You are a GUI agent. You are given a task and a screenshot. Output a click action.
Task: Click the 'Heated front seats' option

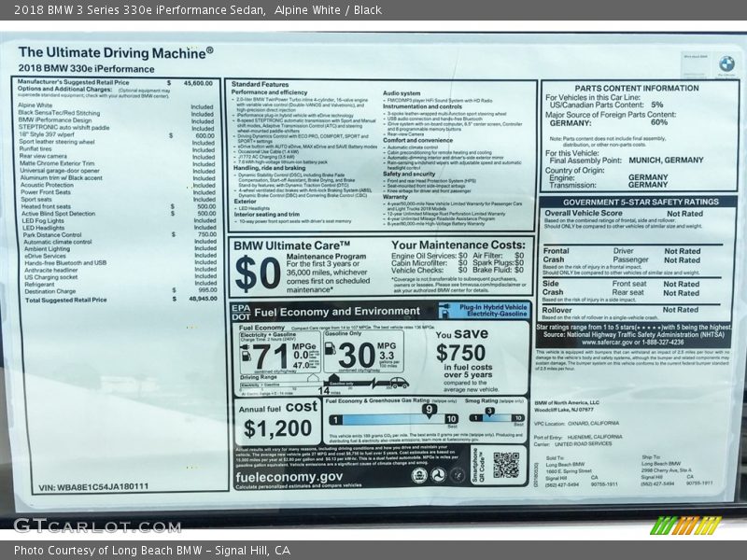pos(46,206)
